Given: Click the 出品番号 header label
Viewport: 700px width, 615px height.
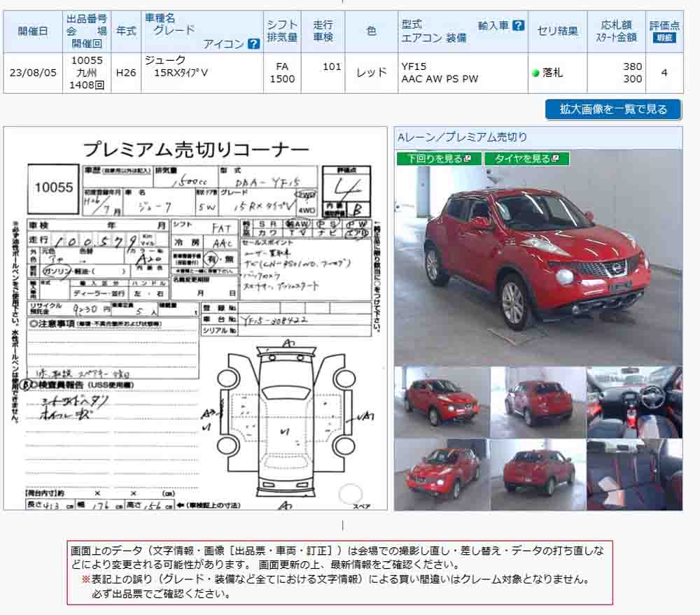Looking at the screenshot, I should [87, 19].
